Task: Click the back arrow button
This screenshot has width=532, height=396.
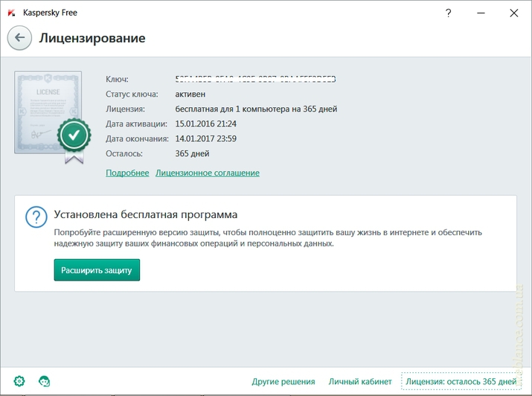Action: (19, 38)
